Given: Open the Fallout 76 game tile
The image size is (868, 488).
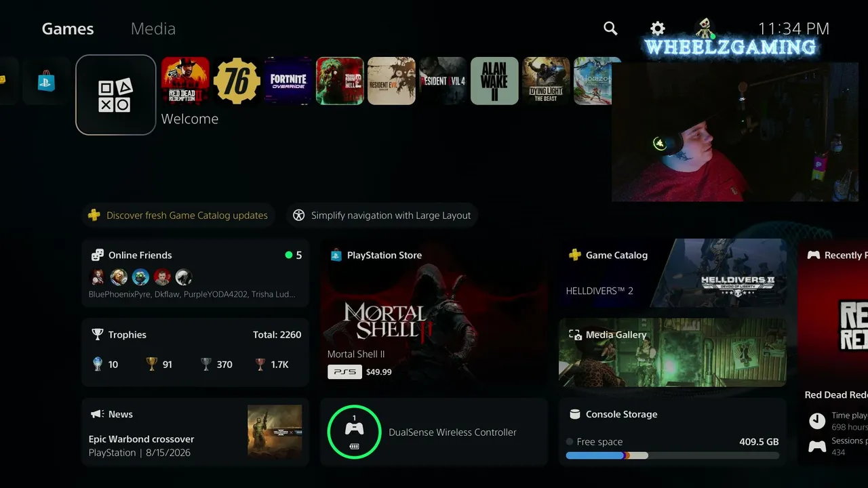Looking at the screenshot, I should pos(237,81).
